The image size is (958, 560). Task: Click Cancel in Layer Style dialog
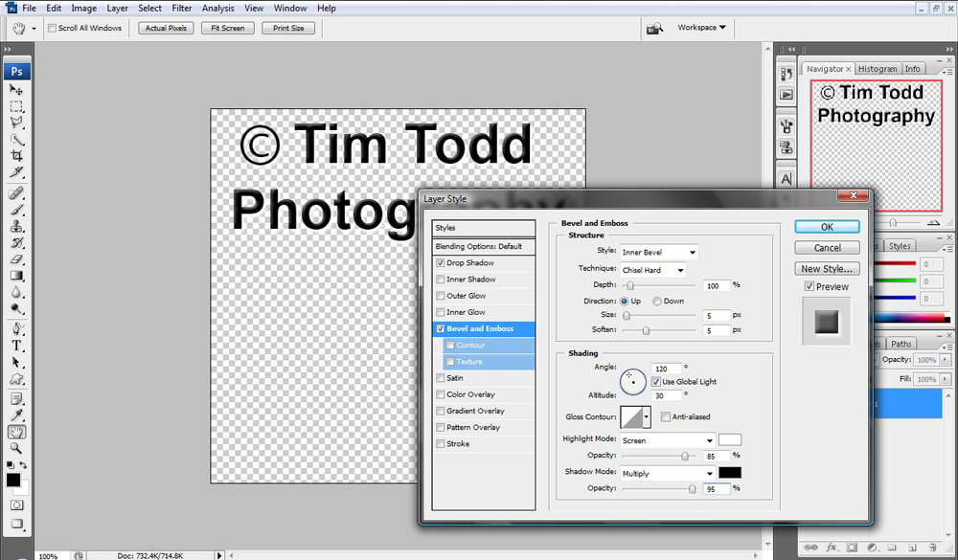click(x=828, y=248)
